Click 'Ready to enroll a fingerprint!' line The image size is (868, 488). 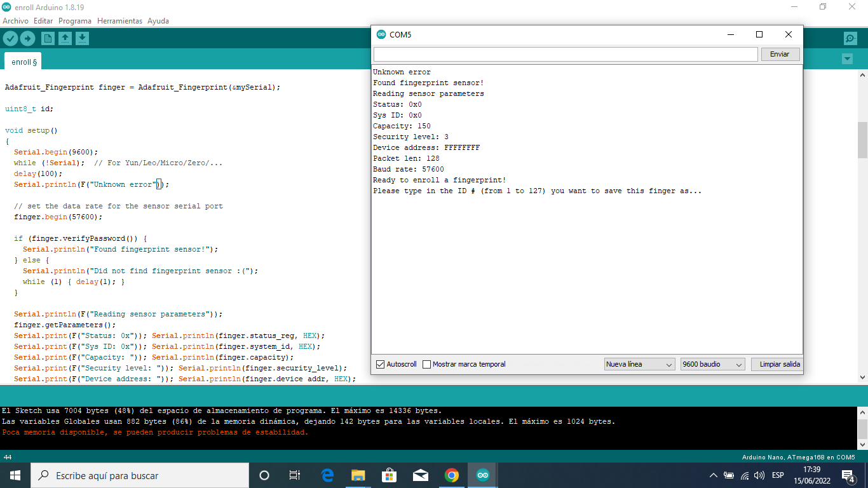pos(440,180)
